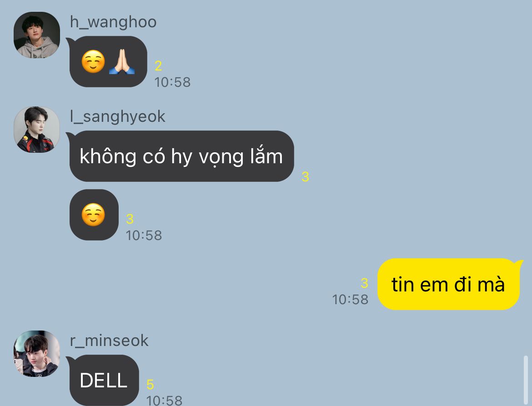This screenshot has height=406, width=532.
Task: Open r_minseok's profile picture
Action: pos(37,353)
